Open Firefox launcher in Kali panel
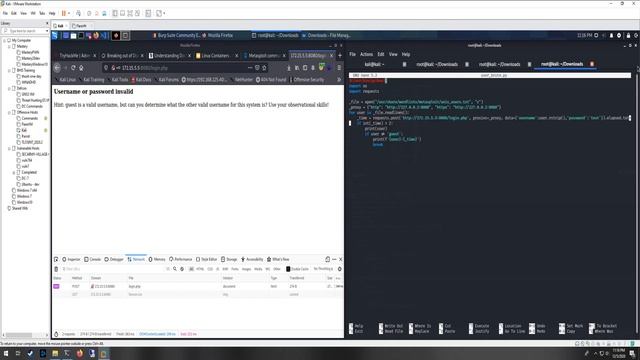The height and width of the screenshot is (360, 640). point(96,36)
